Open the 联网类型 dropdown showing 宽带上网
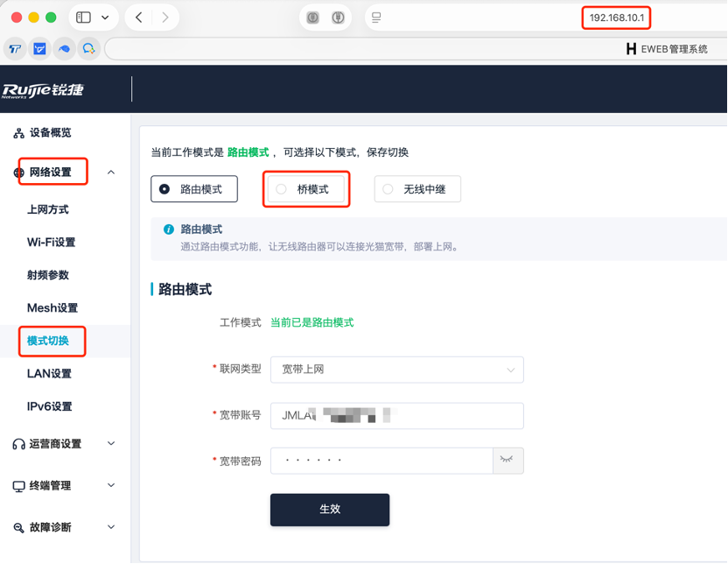The image size is (728, 564). point(397,370)
